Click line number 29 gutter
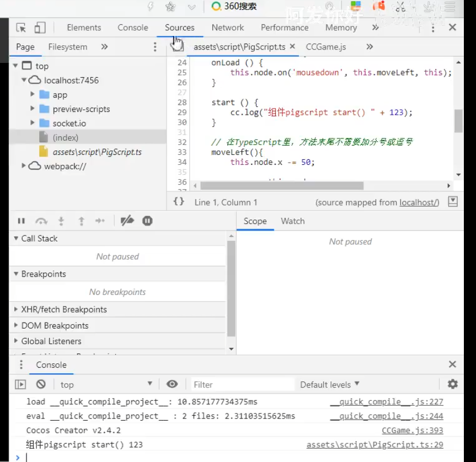 [x=182, y=112]
